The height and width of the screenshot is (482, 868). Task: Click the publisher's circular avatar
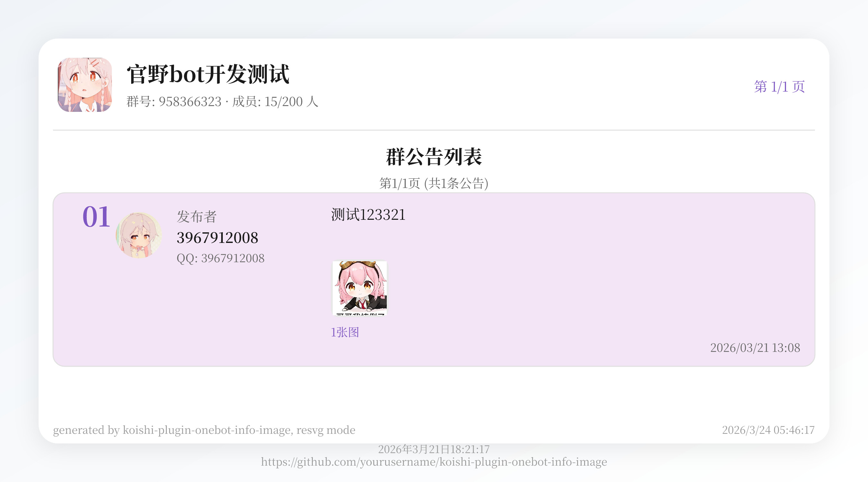[x=139, y=236]
